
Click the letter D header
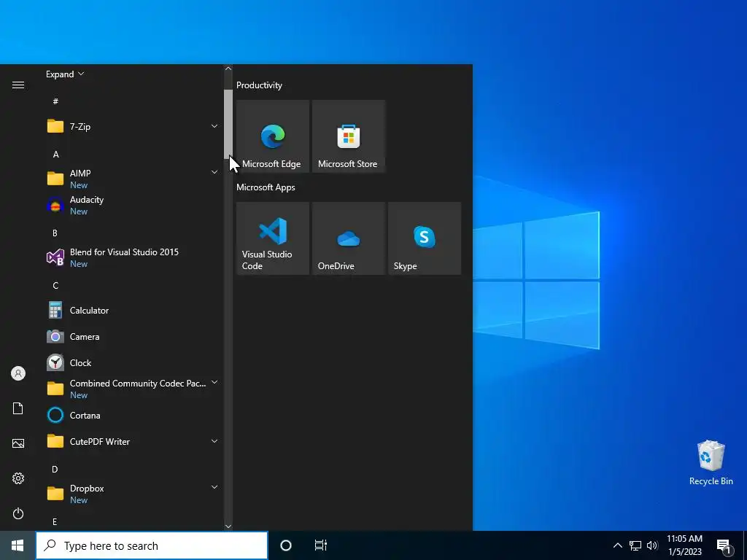click(55, 470)
